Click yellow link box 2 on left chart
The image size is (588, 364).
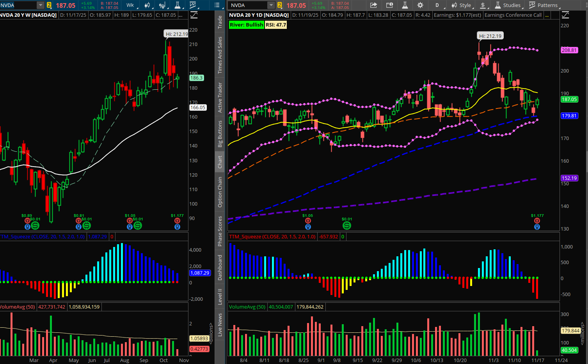coord(49,5)
